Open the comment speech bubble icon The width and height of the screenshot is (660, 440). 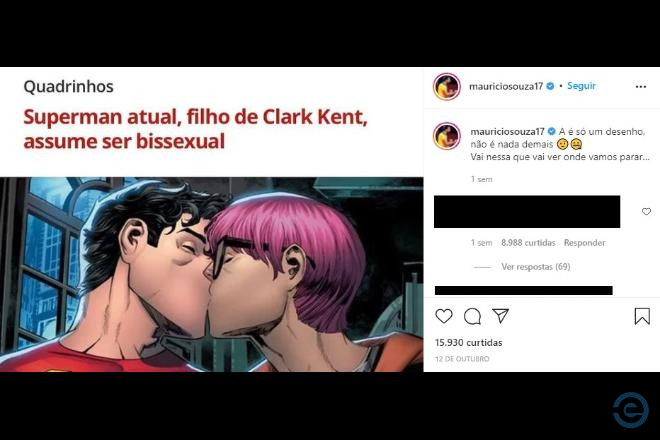coord(472,316)
